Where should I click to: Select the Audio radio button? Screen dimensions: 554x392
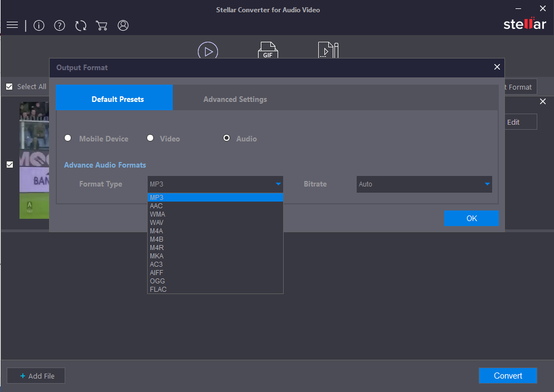226,138
